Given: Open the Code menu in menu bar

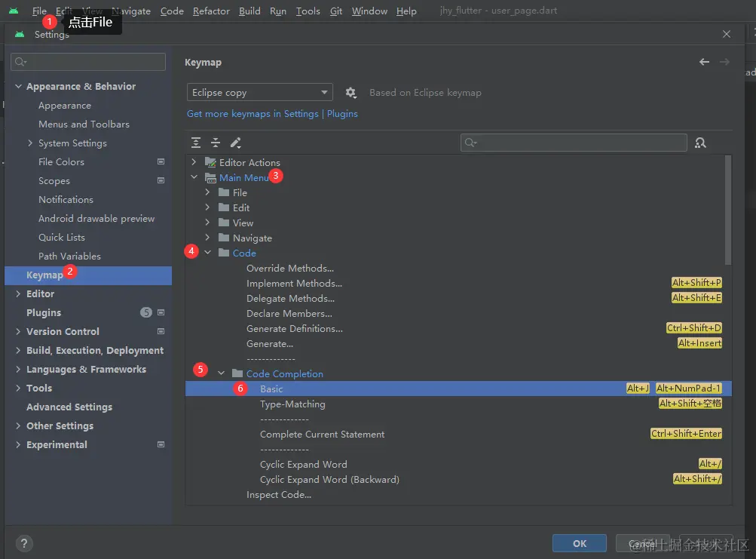Looking at the screenshot, I should 172,11.
